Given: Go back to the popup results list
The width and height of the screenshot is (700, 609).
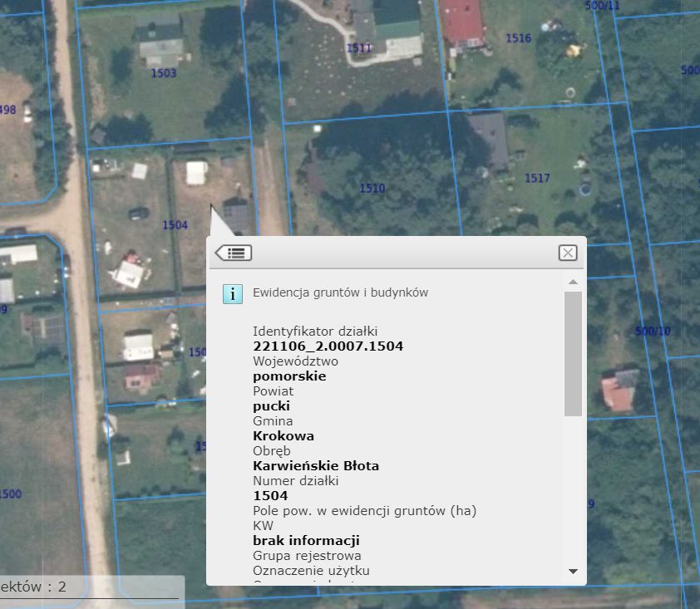Looking at the screenshot, I should tap(234, 253).
